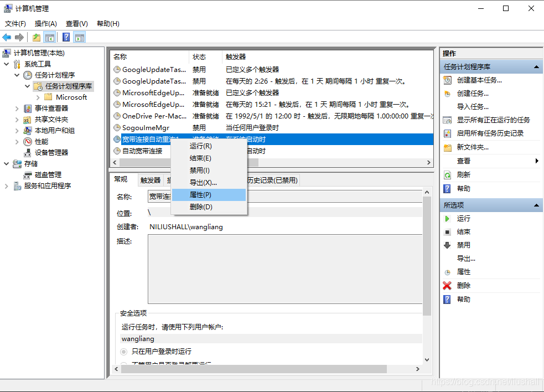
Task: Collapse the 存储 tree node
Action: tap(6, 163)
